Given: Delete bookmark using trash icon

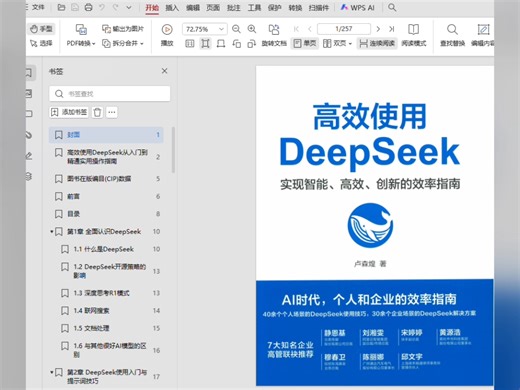Looking at the screenshot, I should pyautogui.click(x=97, y=112).
